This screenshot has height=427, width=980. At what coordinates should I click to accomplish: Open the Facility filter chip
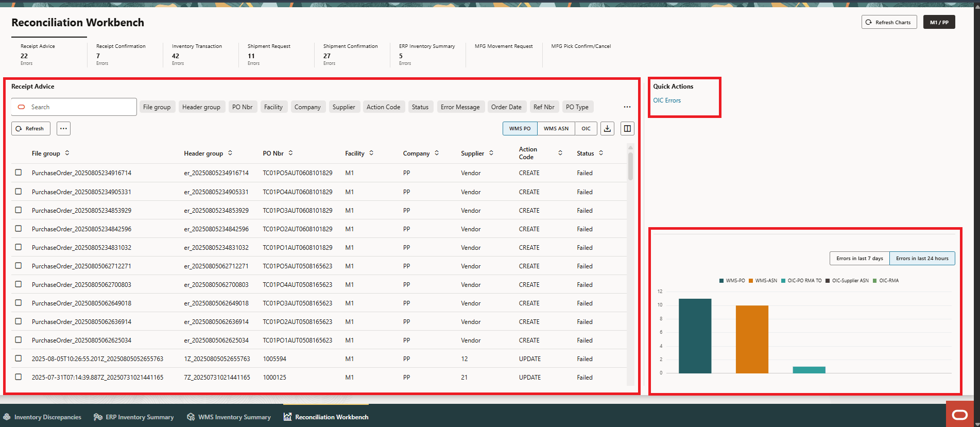[273, 107]
